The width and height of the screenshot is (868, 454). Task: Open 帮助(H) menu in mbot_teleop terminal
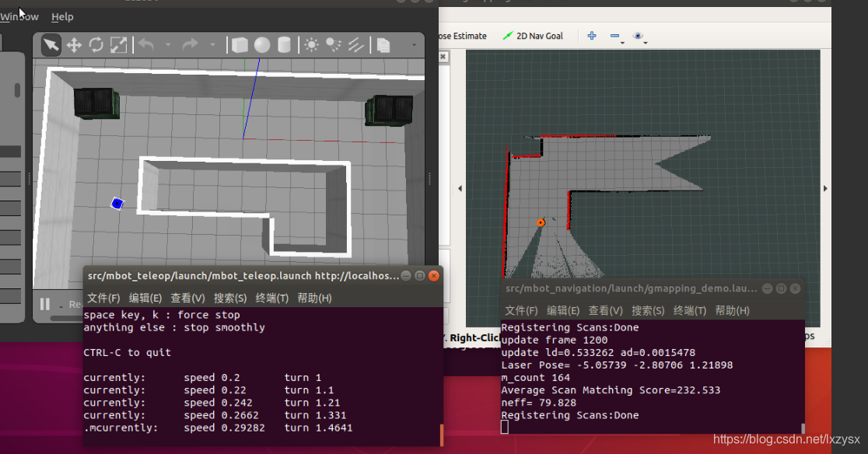(314, 298)
